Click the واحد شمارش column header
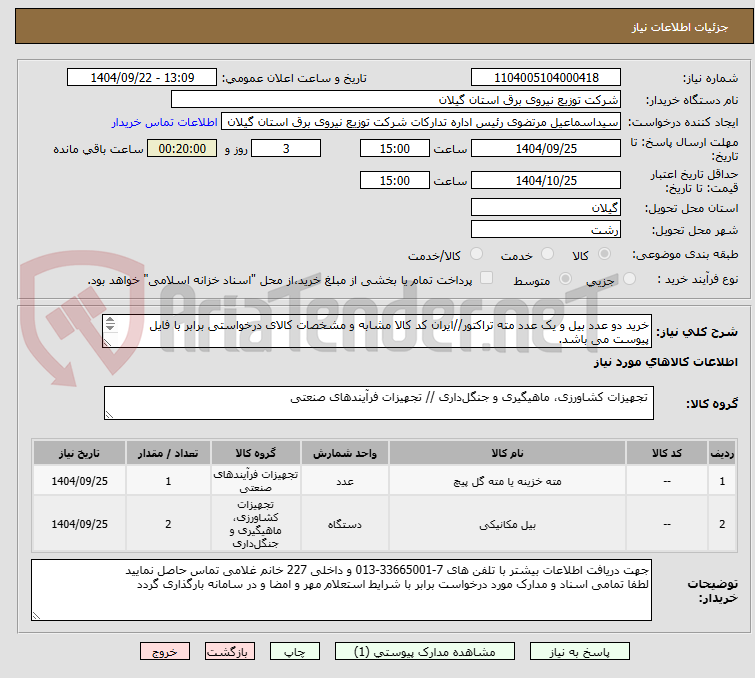The height and width of the screenshot is (678, 755). 345,453
